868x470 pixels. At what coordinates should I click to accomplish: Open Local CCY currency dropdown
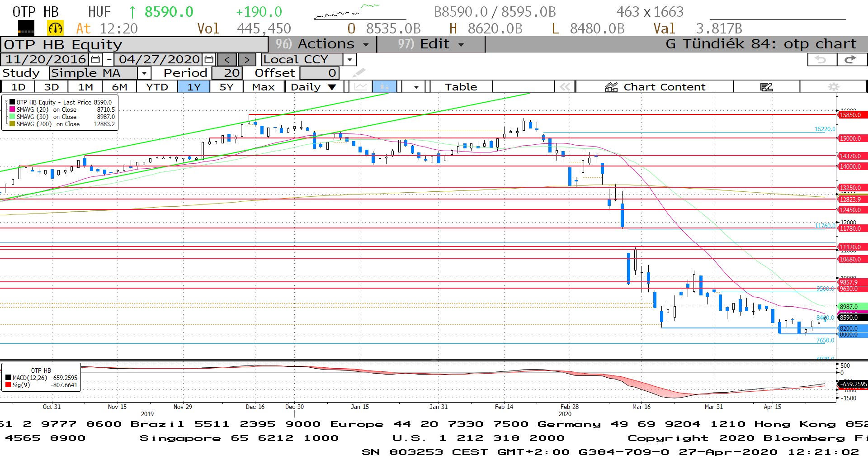tap(349, 59)
